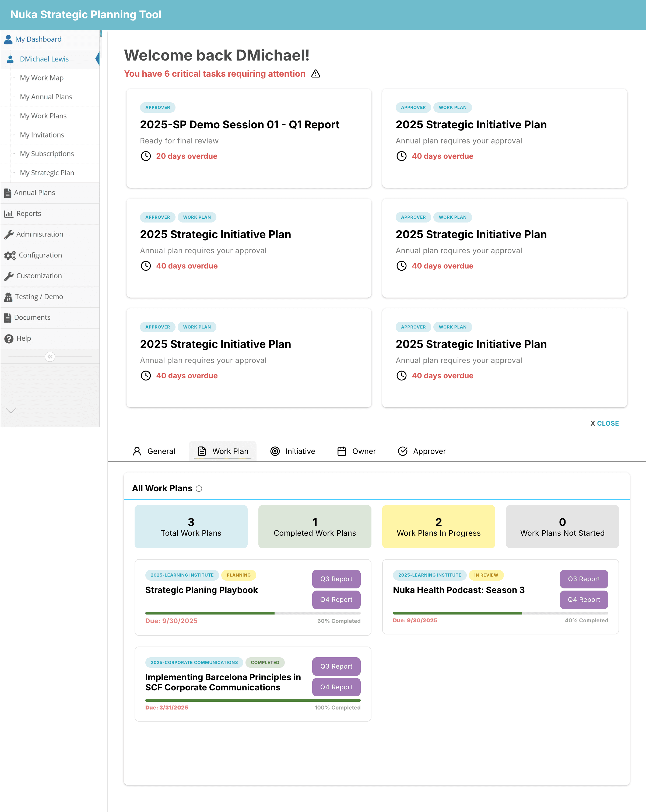Select the Owner tab
The width and height of the screenshot is (646, 812).
(356, 451)
